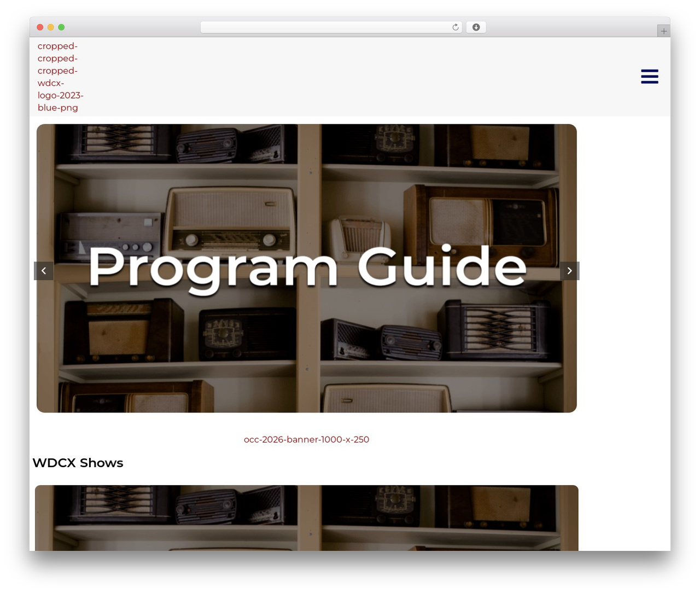The image size is (700, 593).
Task: Open the occ-2026-banner-1000-x-250 link
Action: pyautogui.click(x=306, y=439)
